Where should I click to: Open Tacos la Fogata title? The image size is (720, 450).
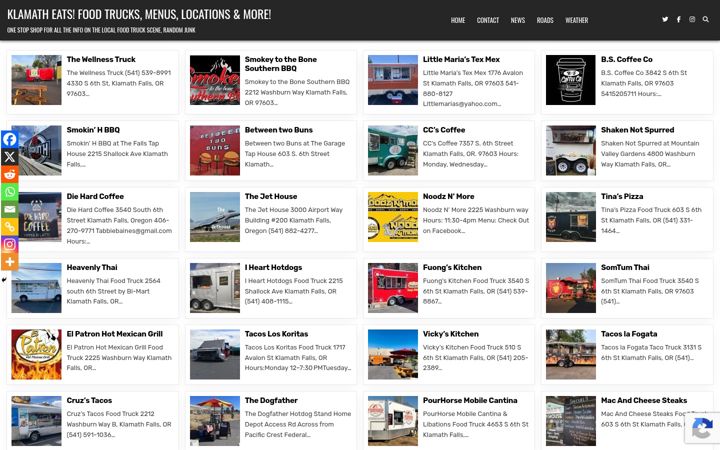(629, 334)
